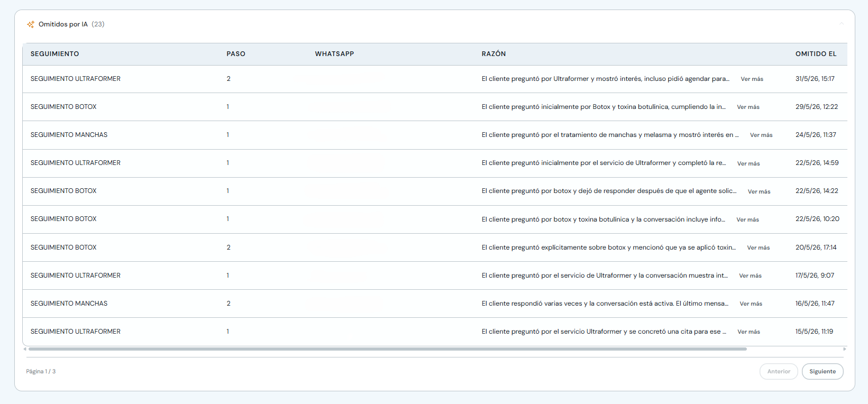This screenshot has height=404, width=868.
Task: Open Ver más for the 20/5/26, 17:14 row
Action: 759,248
